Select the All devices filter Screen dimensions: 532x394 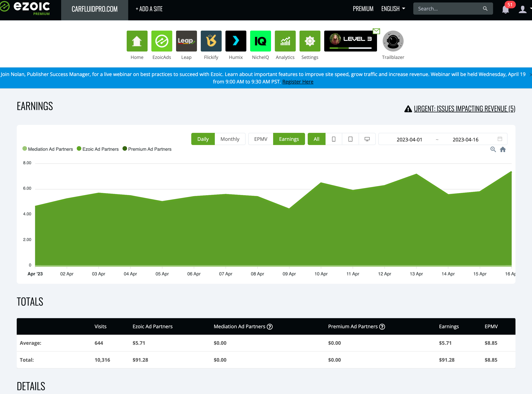click(316, 139)
